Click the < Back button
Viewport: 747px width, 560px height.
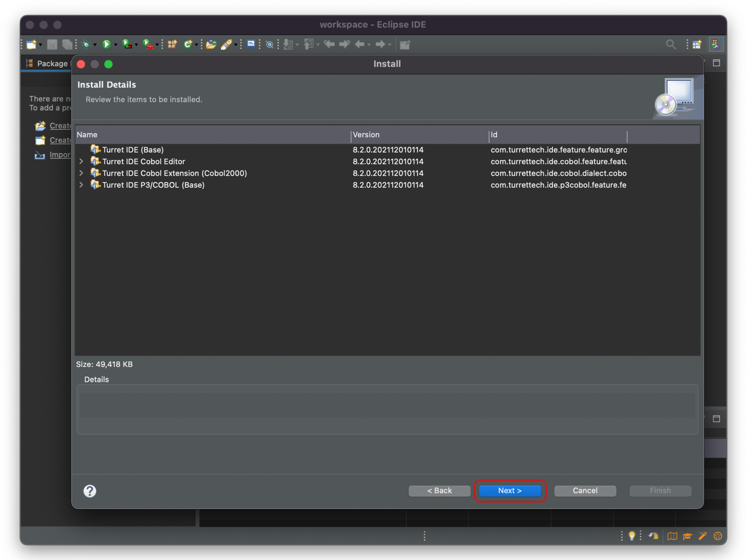pyautogui.click(x=439, y=491)
